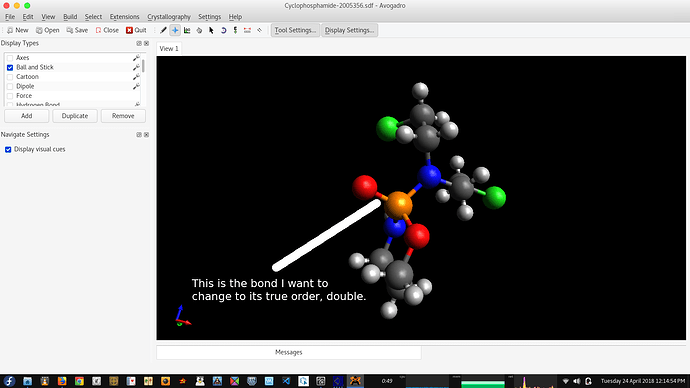The height and width of the screenshot is (388, 690).
Task: Select the Manipulate hand tool
Action: click(199, 30)
